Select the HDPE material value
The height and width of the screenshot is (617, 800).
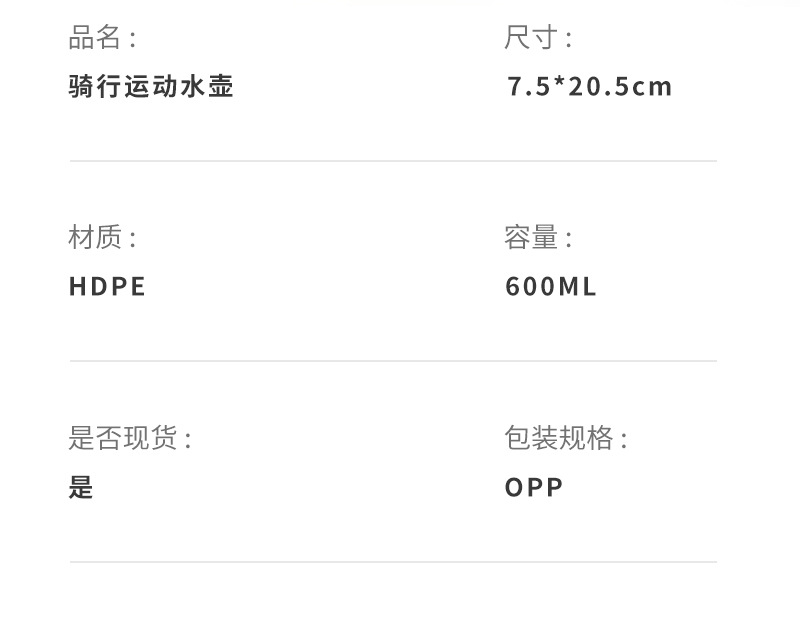click(x=107, y=287)
